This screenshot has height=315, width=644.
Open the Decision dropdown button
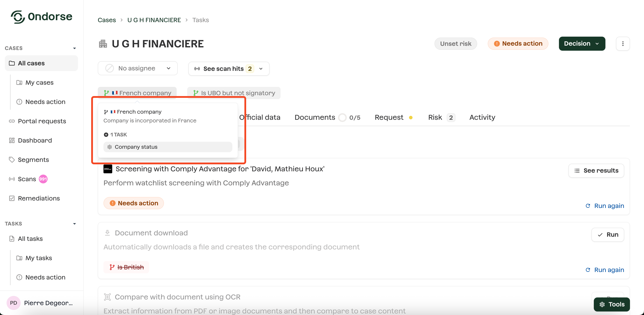point(582,43)
